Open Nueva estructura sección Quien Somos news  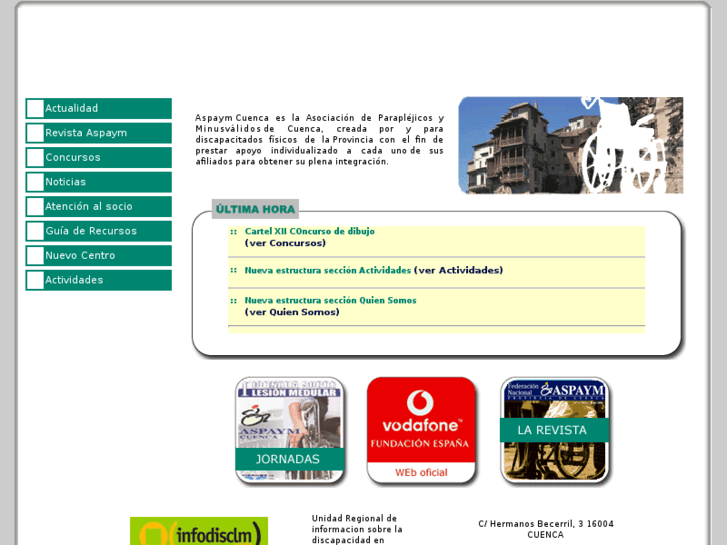point(331,300)
